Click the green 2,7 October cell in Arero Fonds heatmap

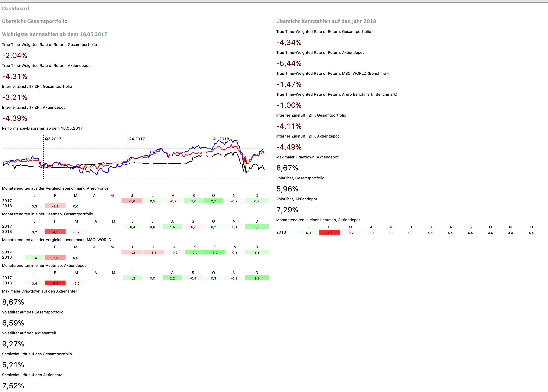click(x=213, y=201)
